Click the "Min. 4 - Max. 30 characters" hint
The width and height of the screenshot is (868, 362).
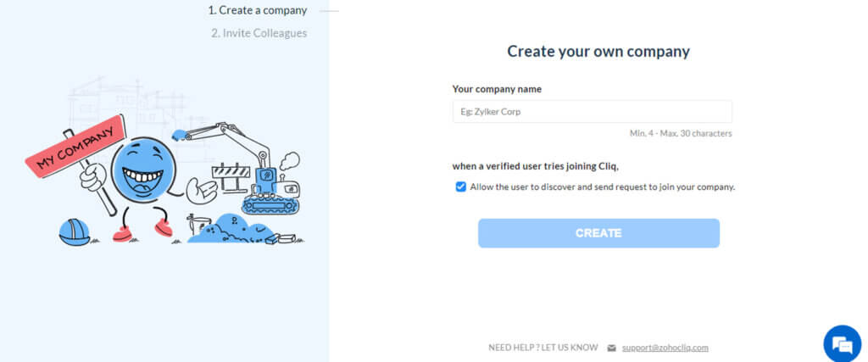681,133
